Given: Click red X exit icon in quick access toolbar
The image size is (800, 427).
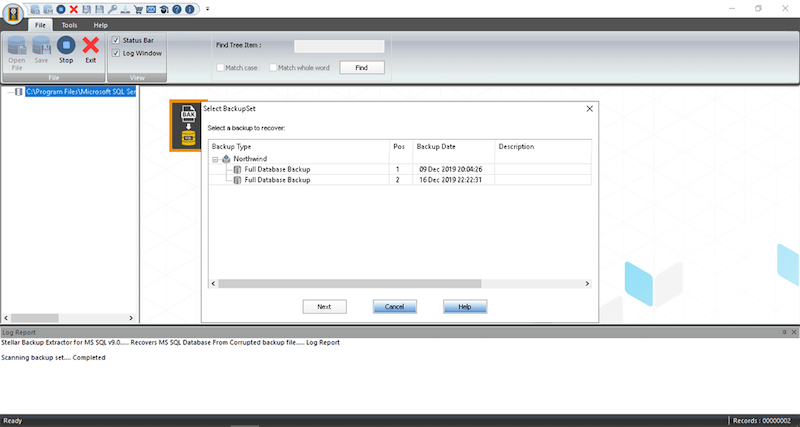Looking at the screenshot, I should click(x=73, y=9).
